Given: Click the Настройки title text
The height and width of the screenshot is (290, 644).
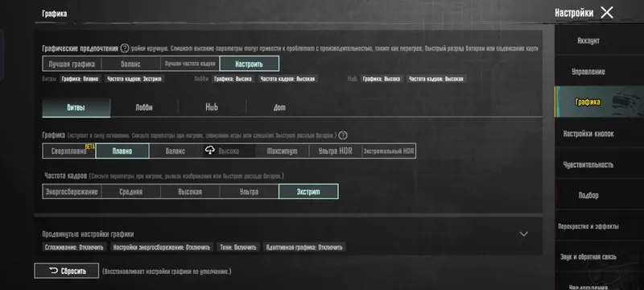Looking at the screenshot, I should 574,13.
